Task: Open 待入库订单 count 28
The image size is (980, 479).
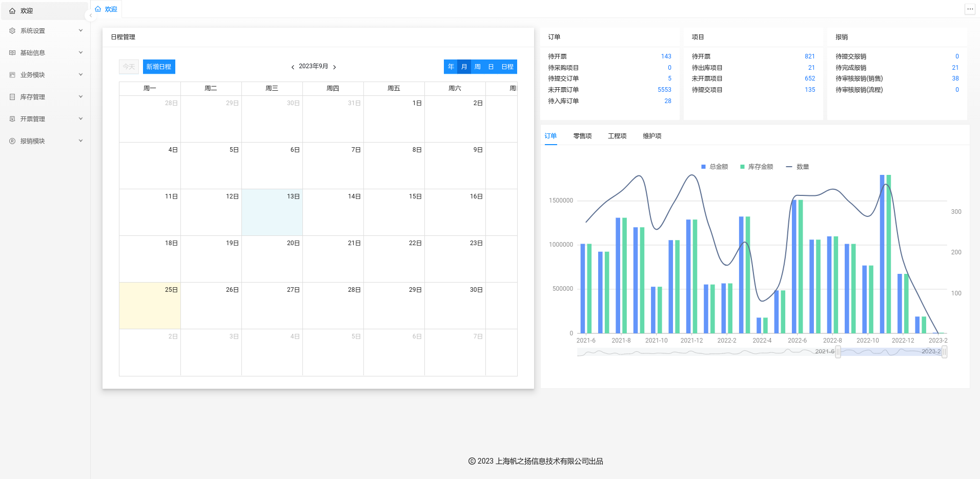Action: coord(668,101)
